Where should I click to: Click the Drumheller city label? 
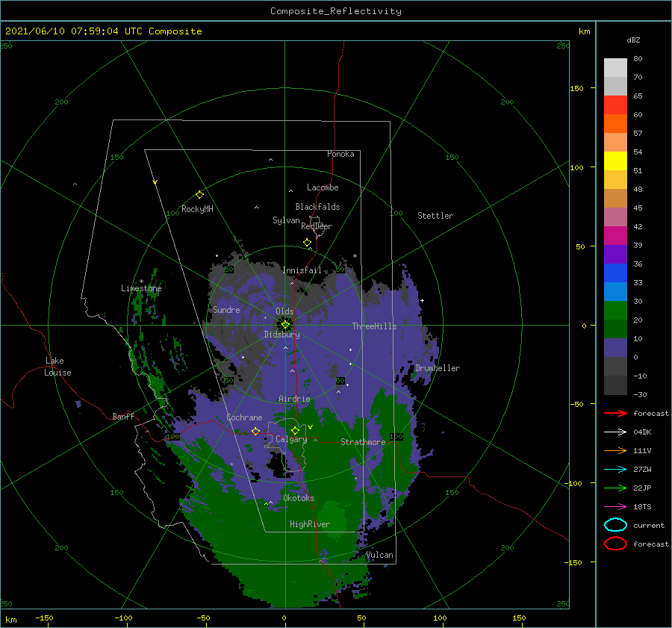[x=438, y=368]
